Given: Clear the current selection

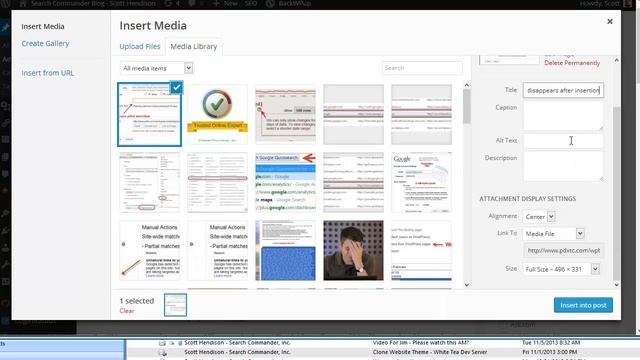Looking at the screenshot, I should coord(127,311).
